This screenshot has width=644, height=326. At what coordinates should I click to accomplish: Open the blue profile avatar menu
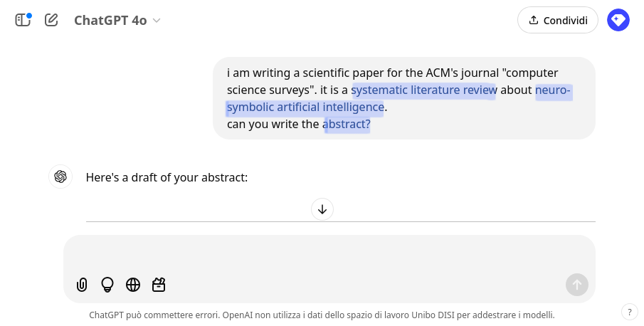(x=618, y=20)
